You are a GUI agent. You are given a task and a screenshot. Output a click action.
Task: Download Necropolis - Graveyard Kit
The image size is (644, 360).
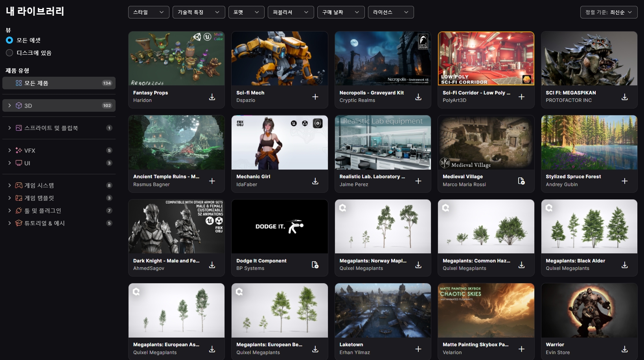[418, 97]
